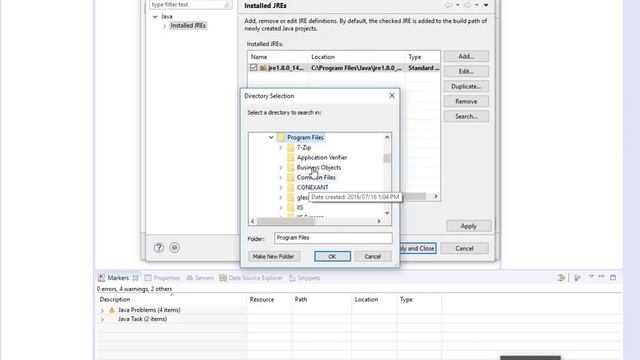Click the Add... button
This screenshot has height=360, width=640.
click(x=466, y=56)
